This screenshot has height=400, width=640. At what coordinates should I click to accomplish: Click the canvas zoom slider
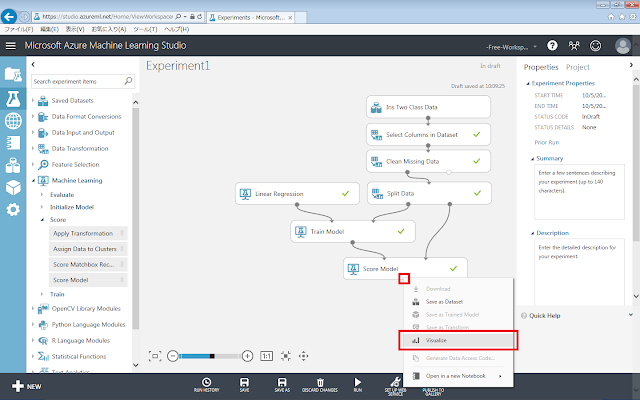[208, 355]
